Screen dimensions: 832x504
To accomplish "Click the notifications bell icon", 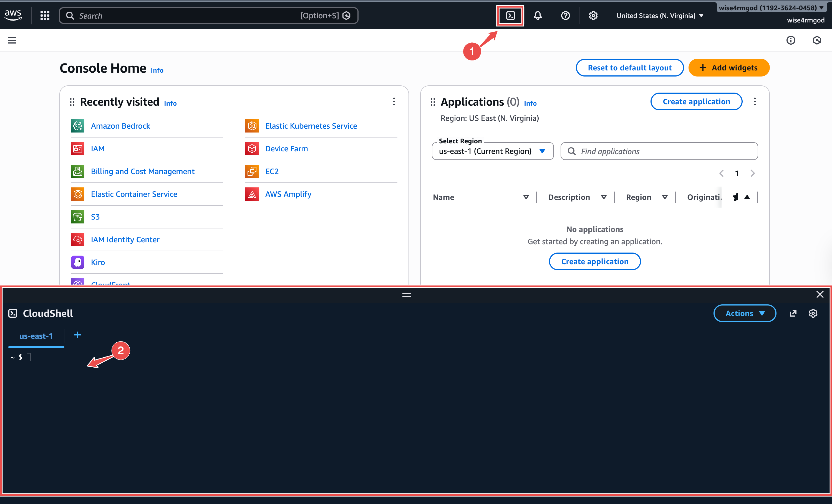I will tap(538, 15).
